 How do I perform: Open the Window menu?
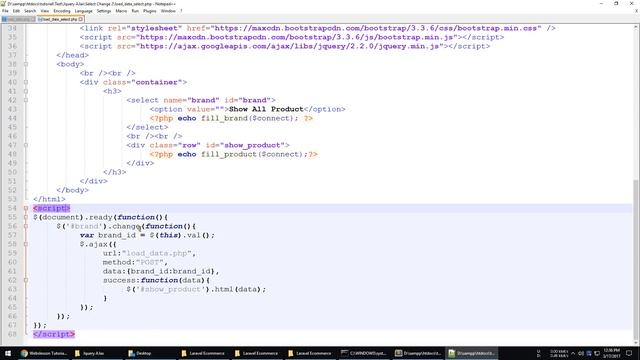tap(168, 11)
